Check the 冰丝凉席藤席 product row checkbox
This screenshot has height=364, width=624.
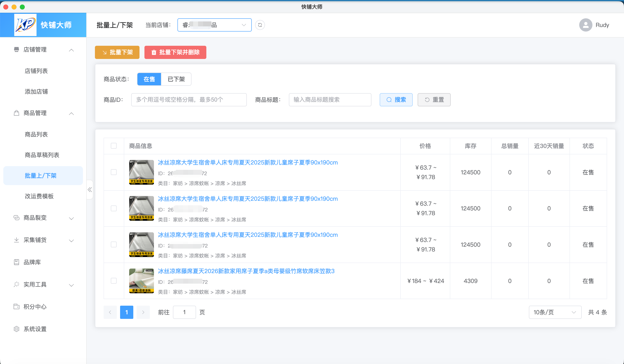pos(114,281)
